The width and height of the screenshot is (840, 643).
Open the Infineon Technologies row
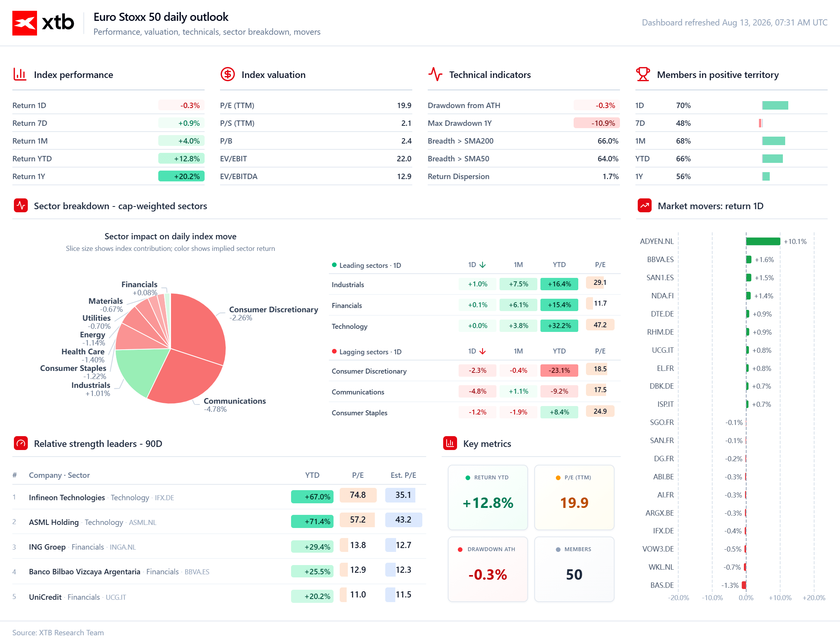219,497
